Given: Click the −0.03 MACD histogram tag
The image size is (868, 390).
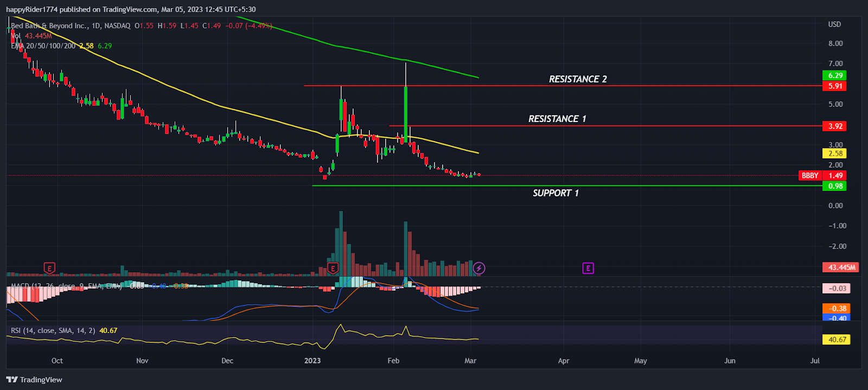Looking at the screenshot, I should tap(837, 288).
